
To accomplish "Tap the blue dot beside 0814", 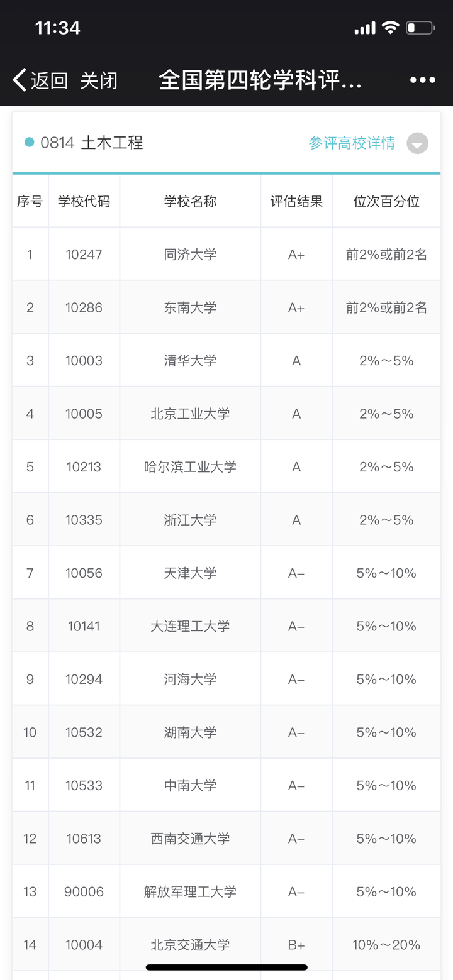I will [x=29, y=143].
